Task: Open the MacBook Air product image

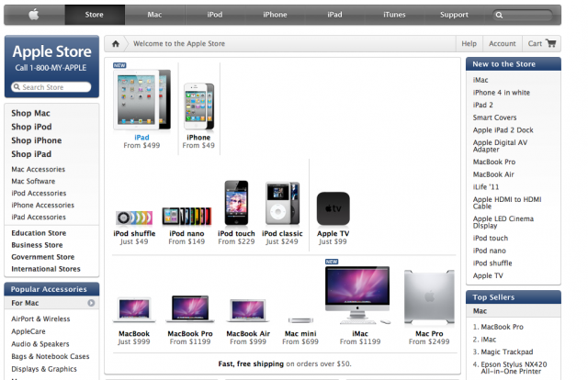Action: (x=248, y=310)
